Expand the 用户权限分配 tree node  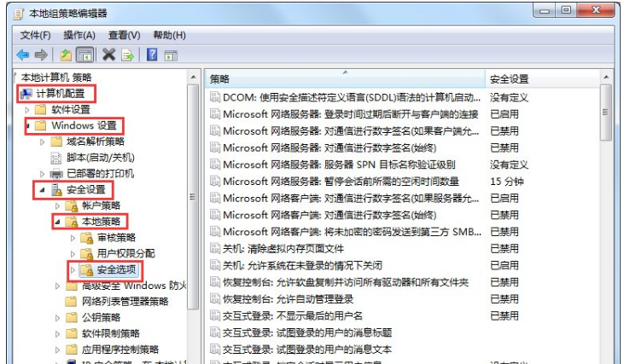[x=73, y=254]
